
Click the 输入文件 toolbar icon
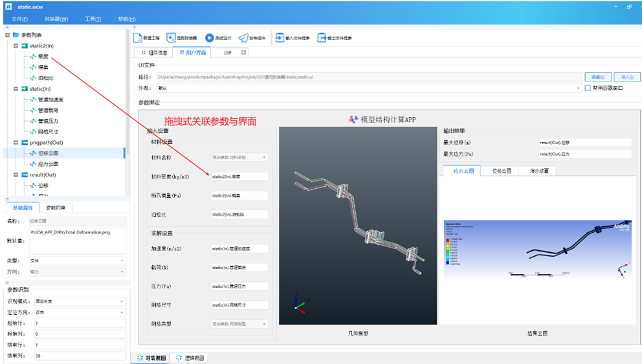coord(280,38)
